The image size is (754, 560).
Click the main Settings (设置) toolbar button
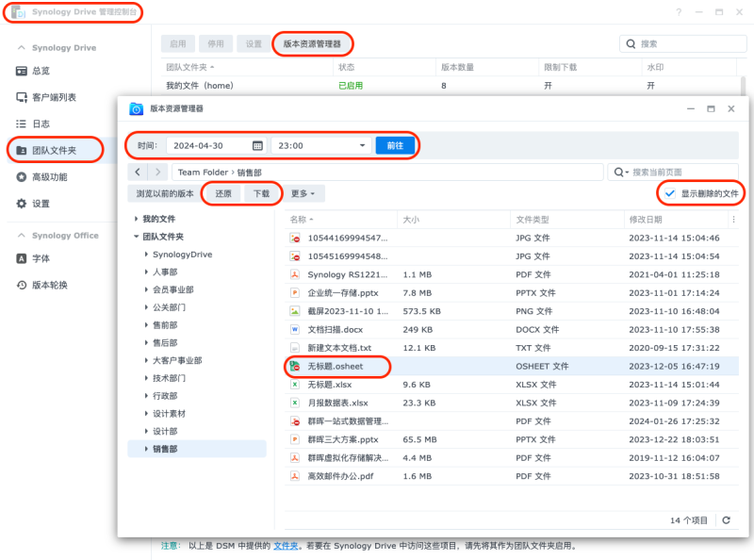(x=254, y=43)
